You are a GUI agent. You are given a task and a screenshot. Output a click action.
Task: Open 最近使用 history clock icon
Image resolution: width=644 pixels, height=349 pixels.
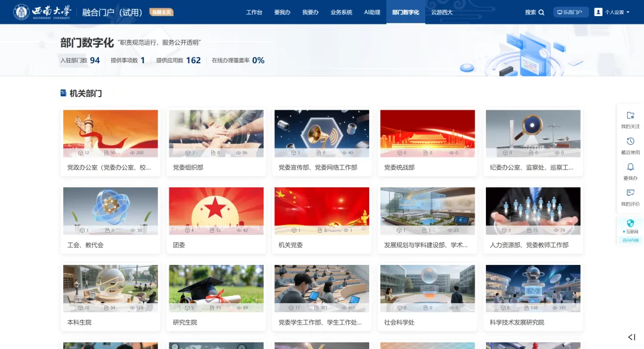(x=630, y=141)
